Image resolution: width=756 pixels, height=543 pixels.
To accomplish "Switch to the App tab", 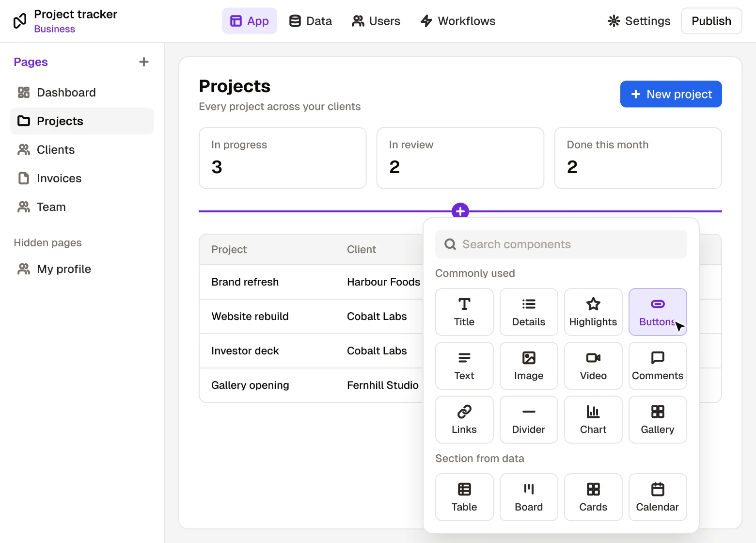I will pyautogui.click(x=250, y=21).
